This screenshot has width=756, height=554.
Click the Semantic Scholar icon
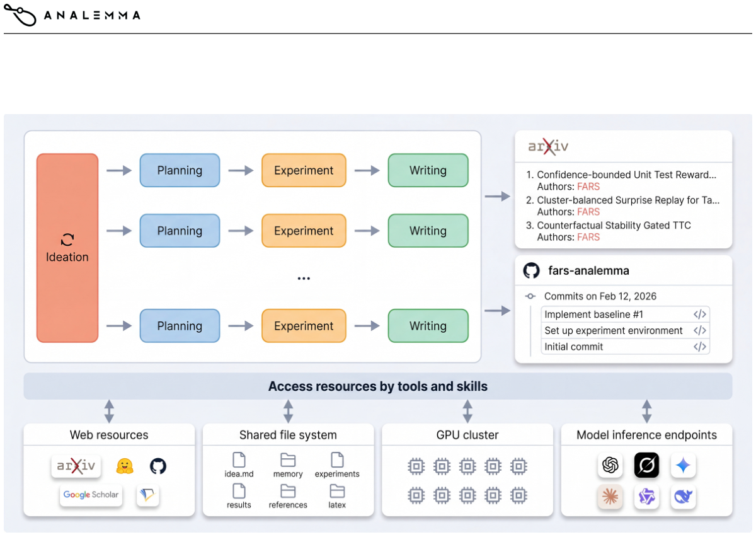[x=147, y=495]
